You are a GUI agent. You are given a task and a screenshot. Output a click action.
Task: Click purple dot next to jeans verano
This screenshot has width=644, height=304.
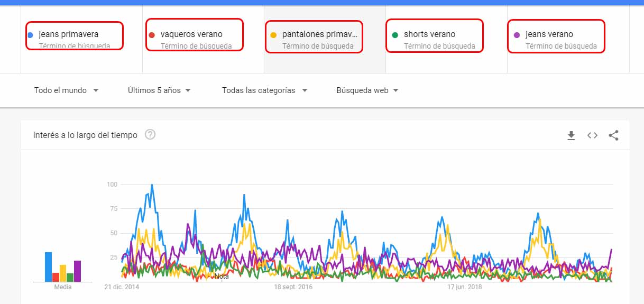tap(517, 35)
